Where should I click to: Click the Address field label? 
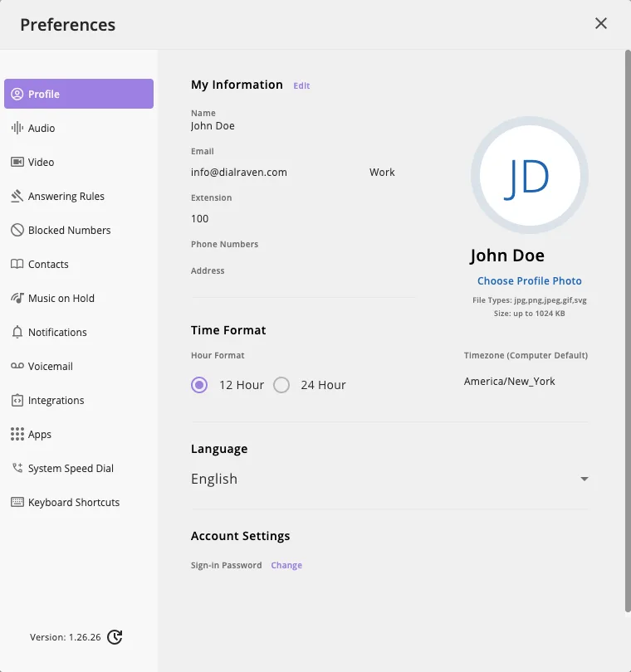click(x=208, y=270)
